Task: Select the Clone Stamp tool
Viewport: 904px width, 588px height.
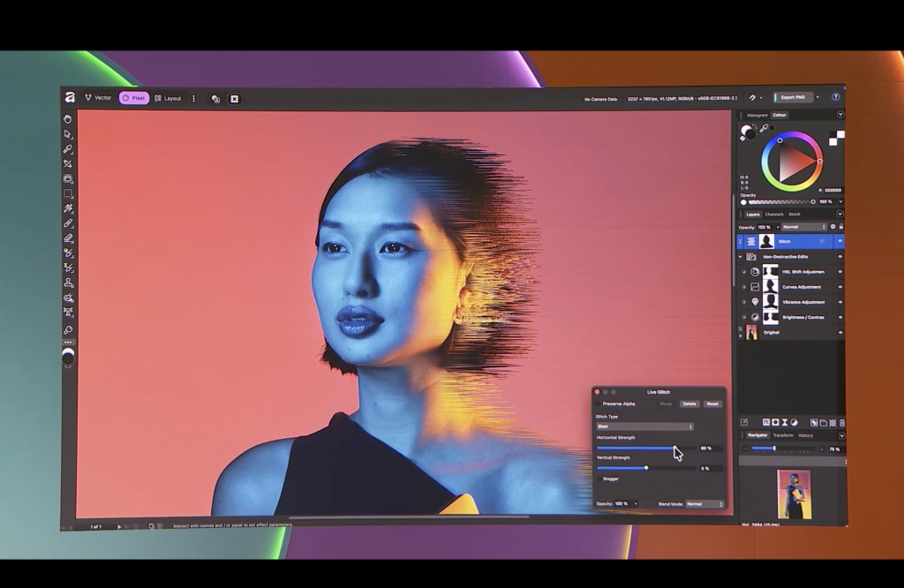Action: [x=68, y=283]
